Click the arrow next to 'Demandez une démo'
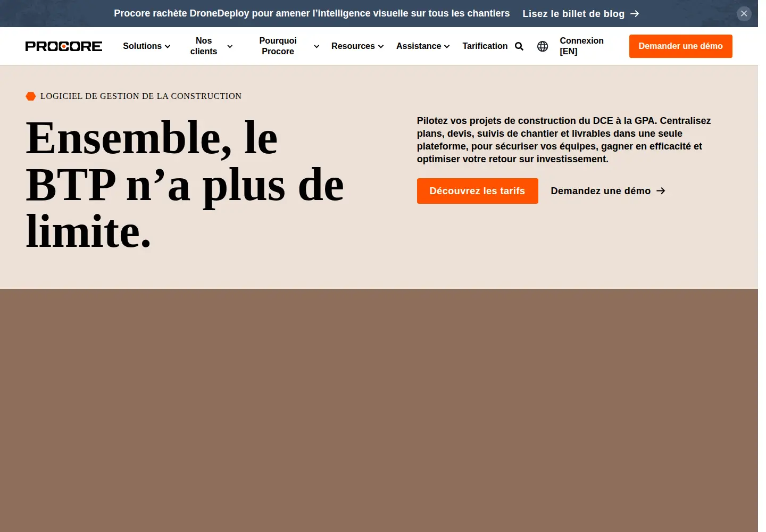 pyautogui.click(x=661, y=191)
